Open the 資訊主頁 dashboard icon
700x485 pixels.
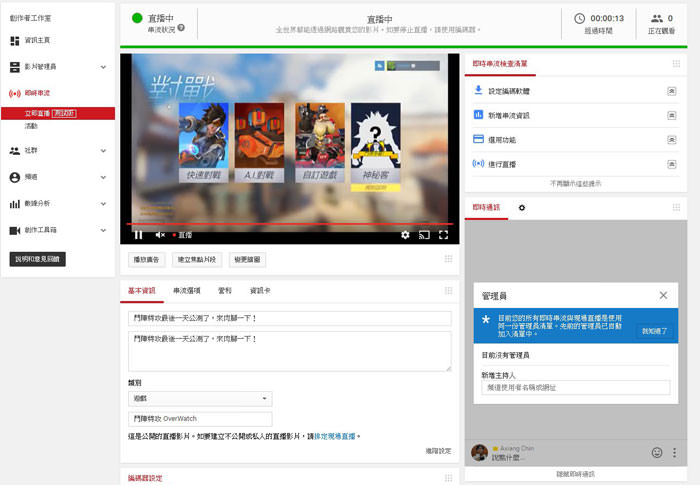(15, 41)
